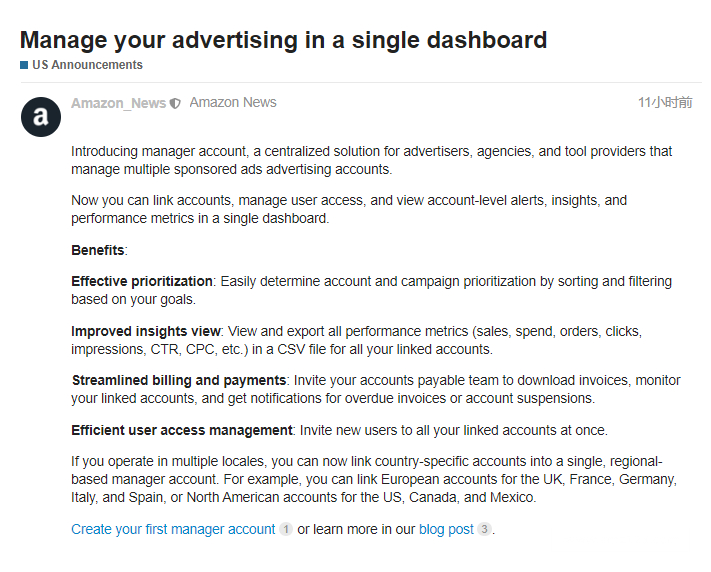Click the "Amazon News" user title label
This screenshot has height=572, width=711.
[233, 103]
